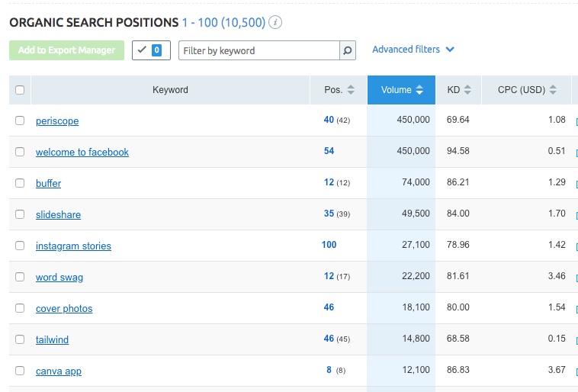The height and width of the screenshot is (392, 578).
Task: Click the 68.58 KD value
Action: point(458,339)
